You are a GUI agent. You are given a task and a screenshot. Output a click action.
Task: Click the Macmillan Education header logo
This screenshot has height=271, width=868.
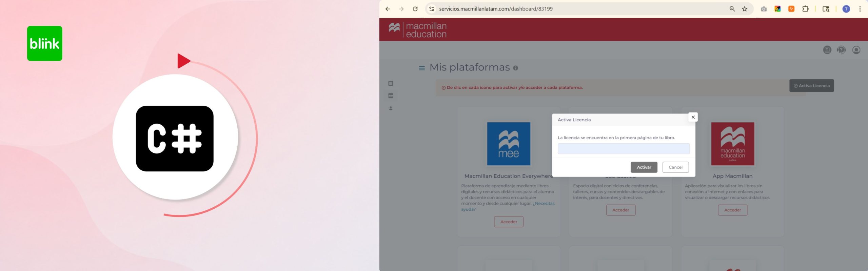417,30
